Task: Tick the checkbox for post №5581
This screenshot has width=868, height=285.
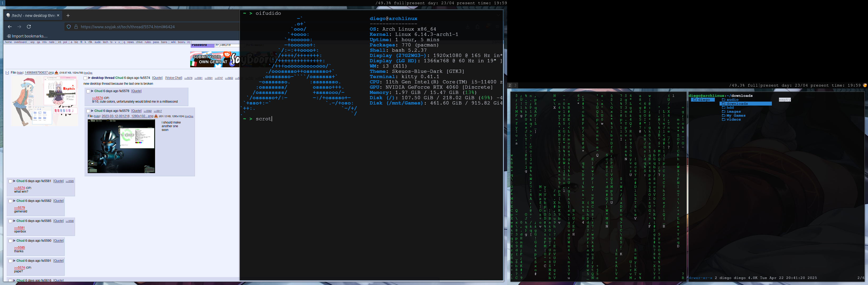Action: pyautogui.click(x=11, y=181)
